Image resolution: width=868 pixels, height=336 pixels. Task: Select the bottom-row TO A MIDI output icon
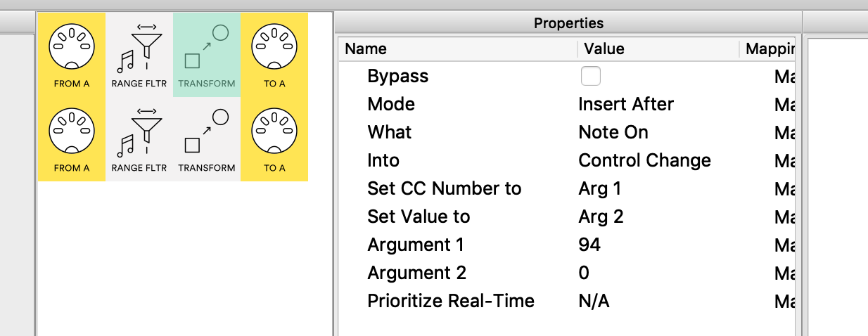tap(274, 138)
